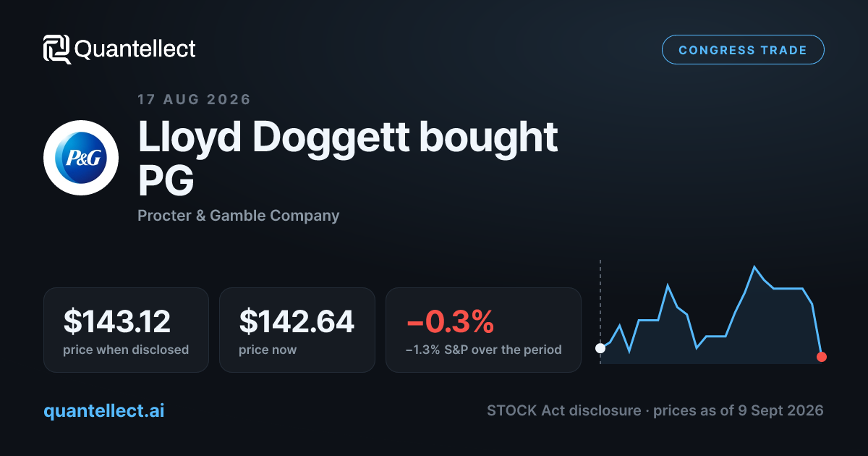This screenshot has width=868, height=456.
Task: Click the −0.3% performance card
Action: click(x=483, y=330)
